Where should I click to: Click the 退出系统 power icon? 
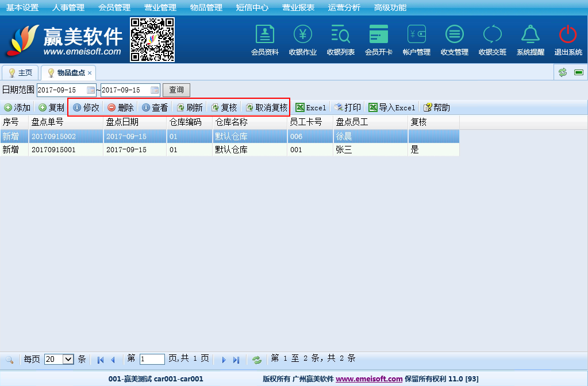(x=568, y=40)
